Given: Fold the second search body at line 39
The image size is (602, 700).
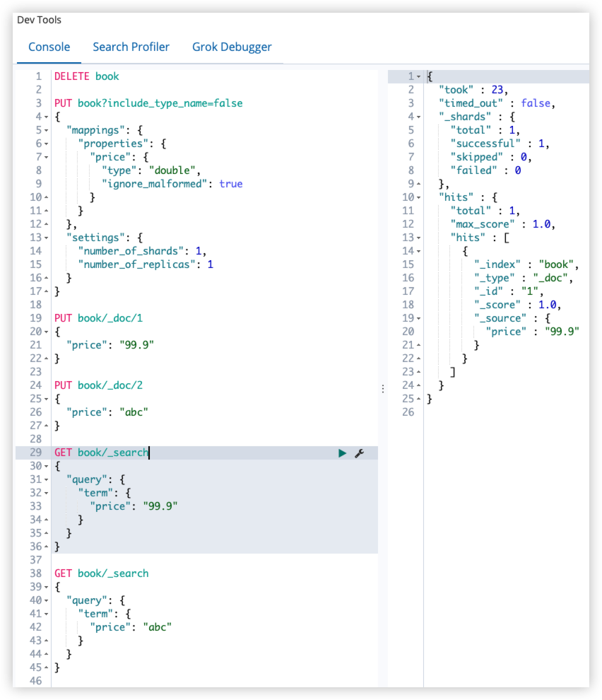Looking at the screenshot, I should tap(47, 587).
